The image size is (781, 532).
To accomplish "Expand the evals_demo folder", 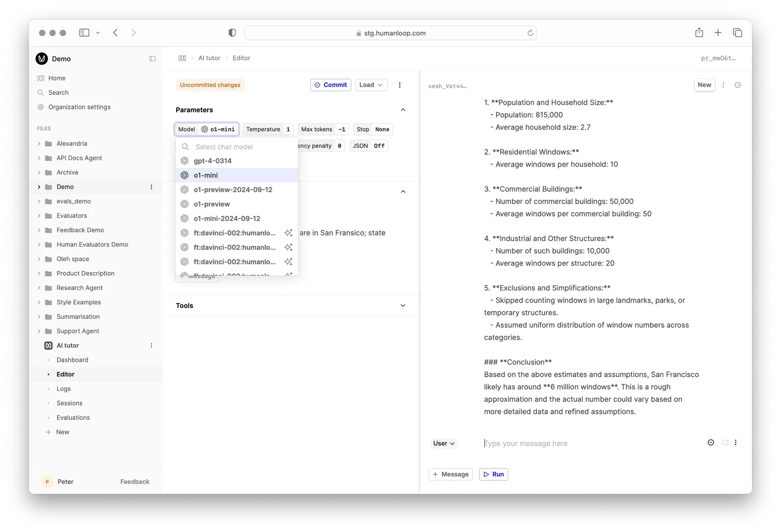I will tap(39, 201).
